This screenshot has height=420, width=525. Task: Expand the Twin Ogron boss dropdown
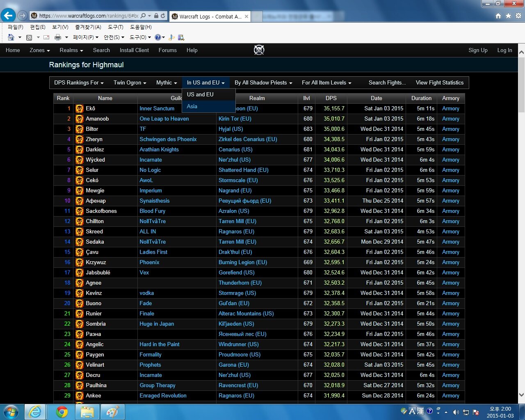pos(130,82)
